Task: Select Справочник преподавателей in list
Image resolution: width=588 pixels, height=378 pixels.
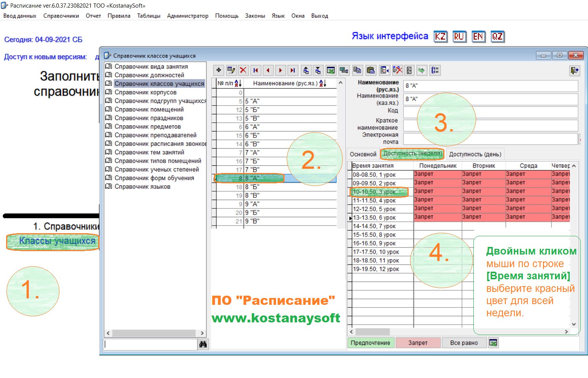Action: coord(155,135)
